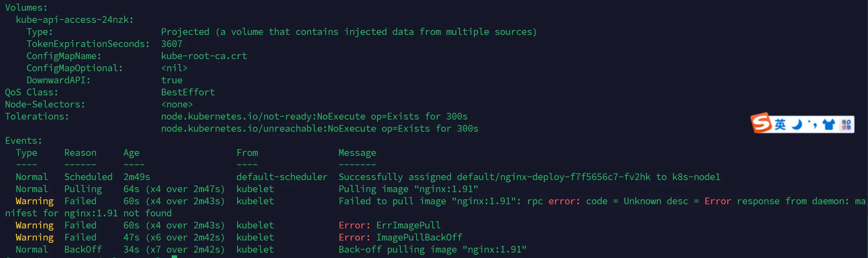Click the Scheduled event reason

(88, 177)
